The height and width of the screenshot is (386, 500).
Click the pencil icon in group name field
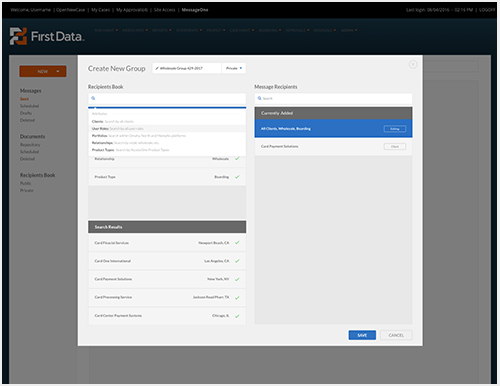[x=157, y=68]
